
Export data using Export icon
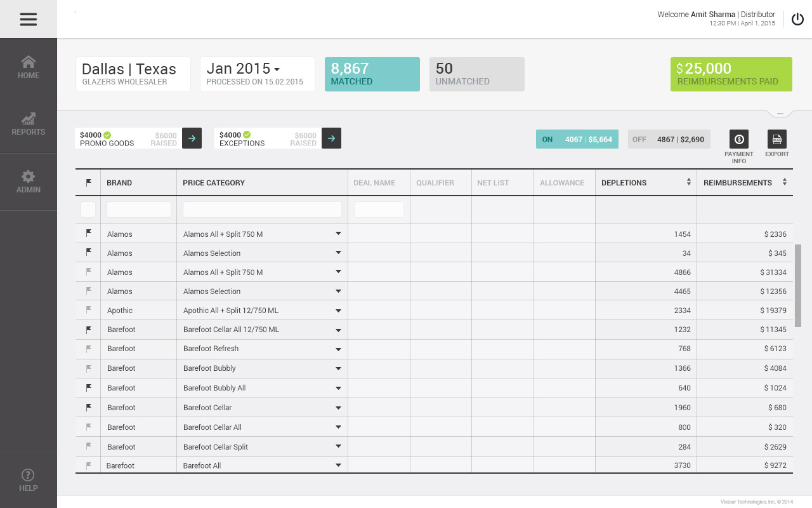click(776, 139)
